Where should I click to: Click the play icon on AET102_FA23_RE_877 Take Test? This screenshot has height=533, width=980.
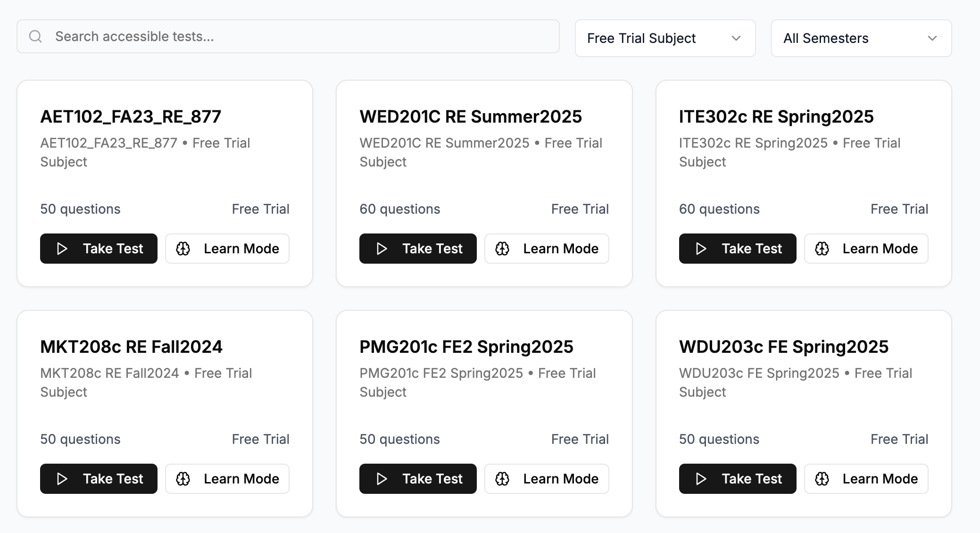(x=62, y=249)
